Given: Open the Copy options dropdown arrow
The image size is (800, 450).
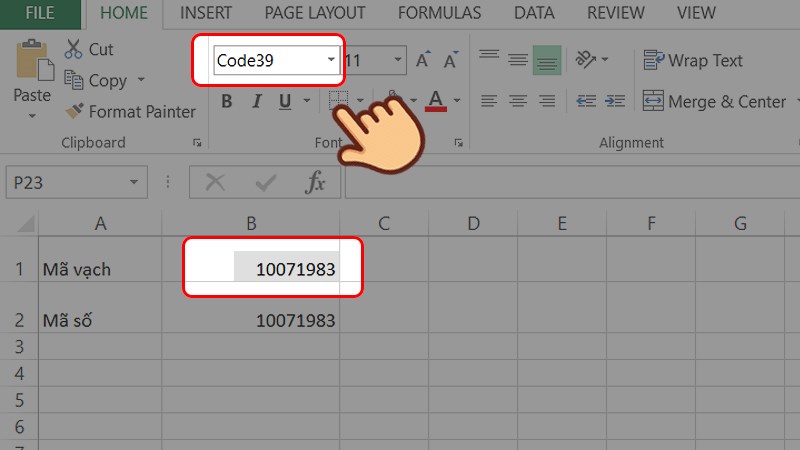Looking at the screenshot, I should pos(141,81).
